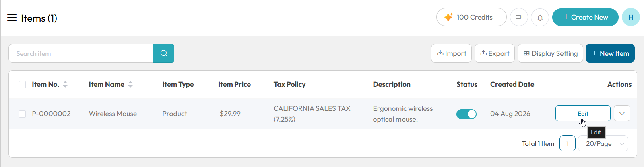
Task: Open the hamburger navigation menu
Action: [x=12, y=18]
